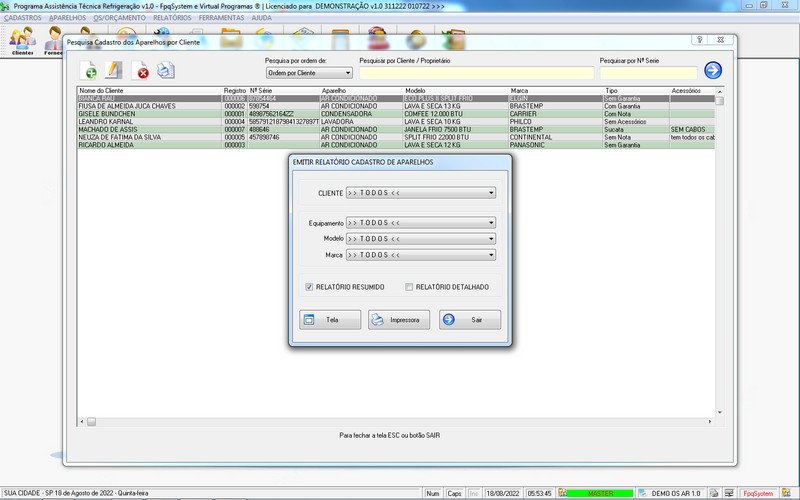Click yellow folder main toolbar icon
The image size is (800, 500).
[x=231, y=39]
